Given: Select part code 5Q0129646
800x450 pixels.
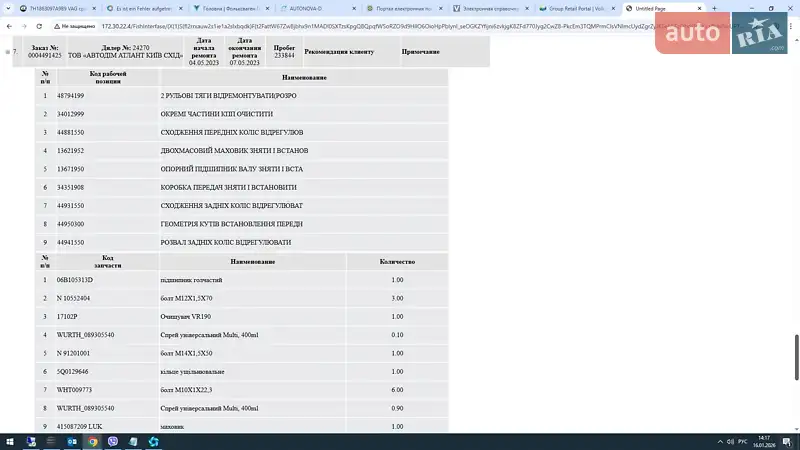Looking at the screenshot, I should coord(72,372).
